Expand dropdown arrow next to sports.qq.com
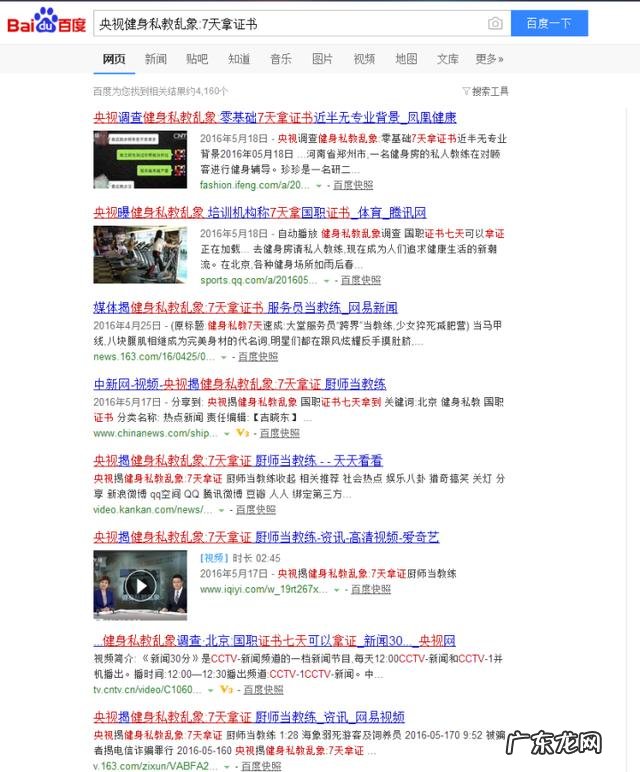 (x=326, y=281)
